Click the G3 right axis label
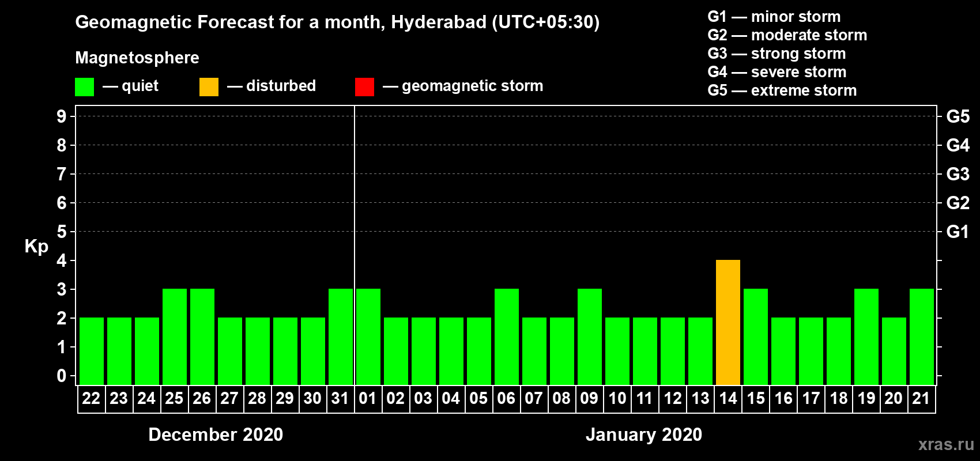Screen dimensions: 980x461 pyautogui.click(x=958, y=174)
